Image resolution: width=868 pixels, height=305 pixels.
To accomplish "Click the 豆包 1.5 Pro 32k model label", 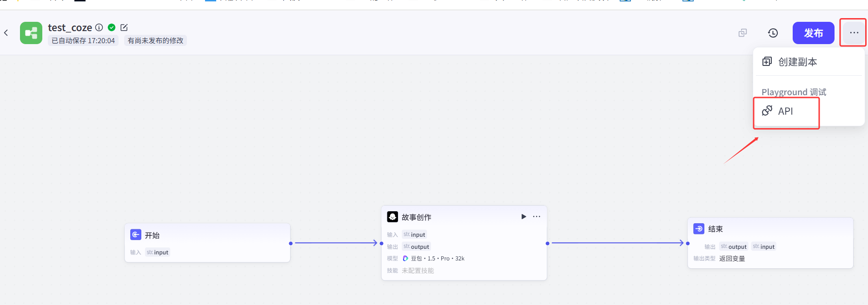I will tap(437, 259).
